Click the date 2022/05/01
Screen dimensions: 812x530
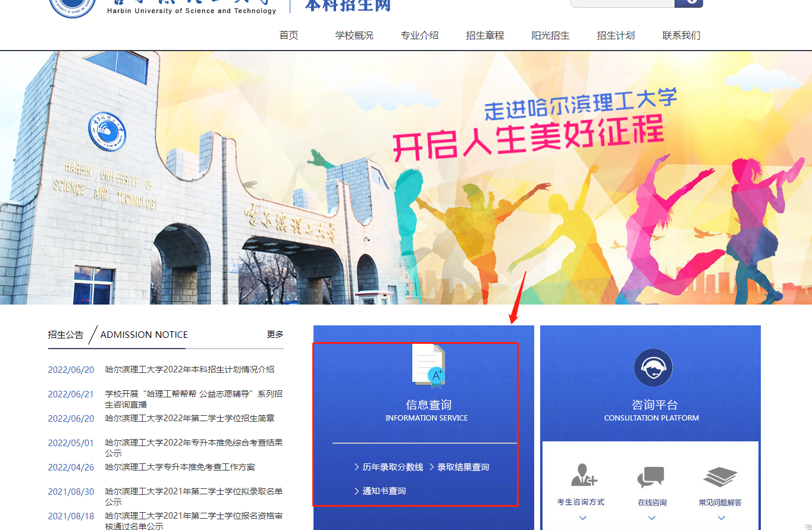(71, 443)
